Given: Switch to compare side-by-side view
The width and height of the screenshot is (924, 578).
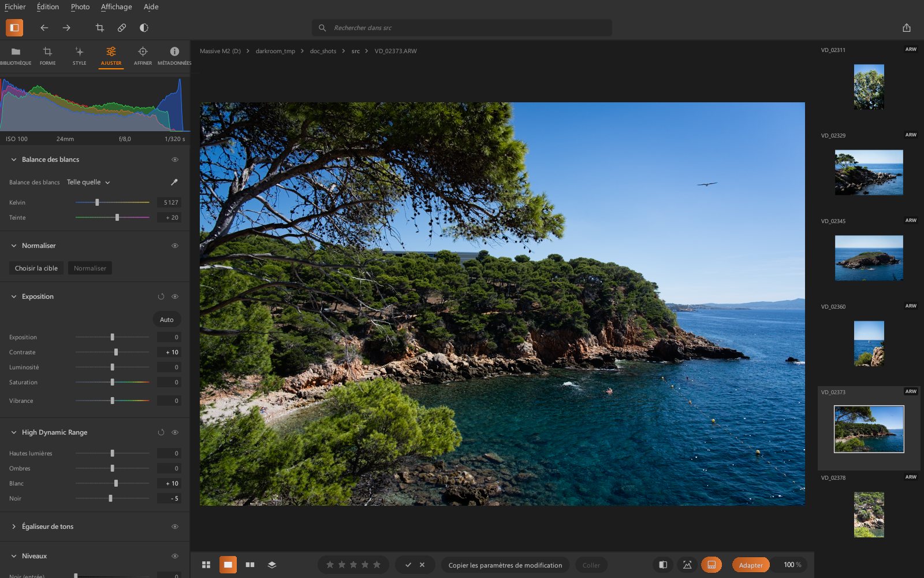Looking at the screenshot, I should [250, 565].
